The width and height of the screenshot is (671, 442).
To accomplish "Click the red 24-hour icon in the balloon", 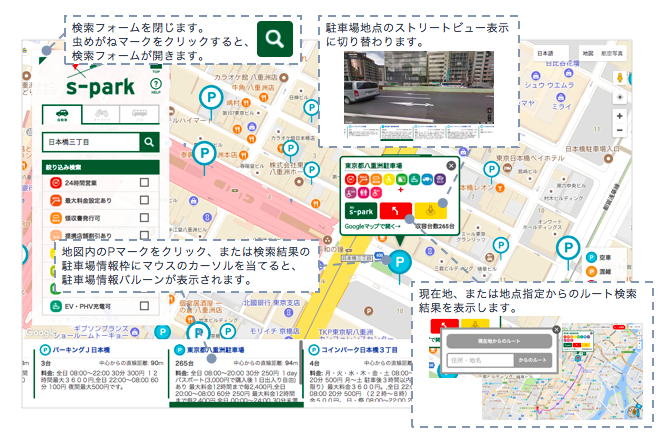I will click(350, 179).
